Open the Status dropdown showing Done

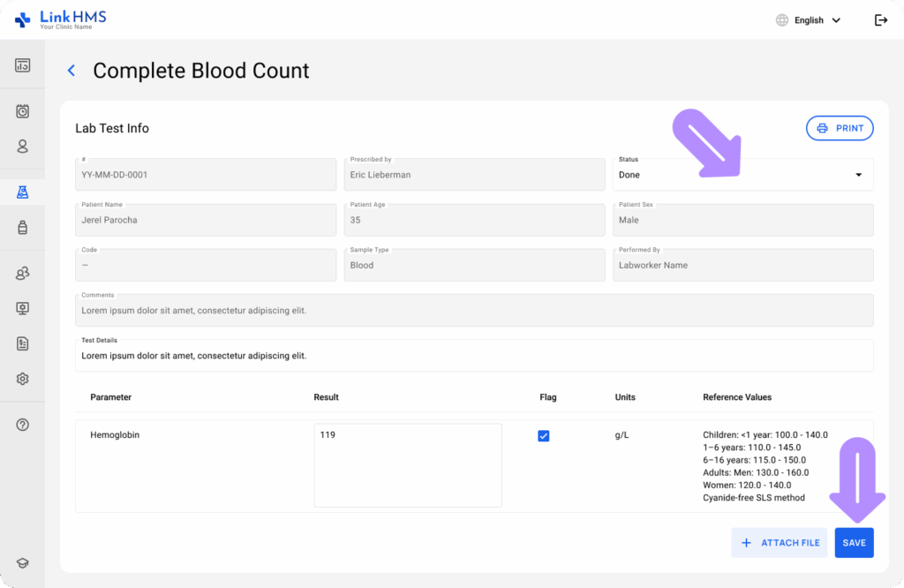pyautogui.click(x=742, y=175)
